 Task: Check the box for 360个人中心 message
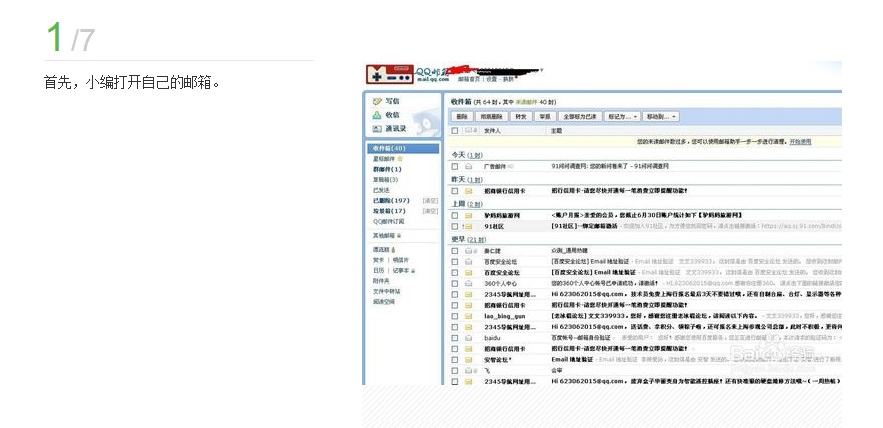tap(455, 283)
